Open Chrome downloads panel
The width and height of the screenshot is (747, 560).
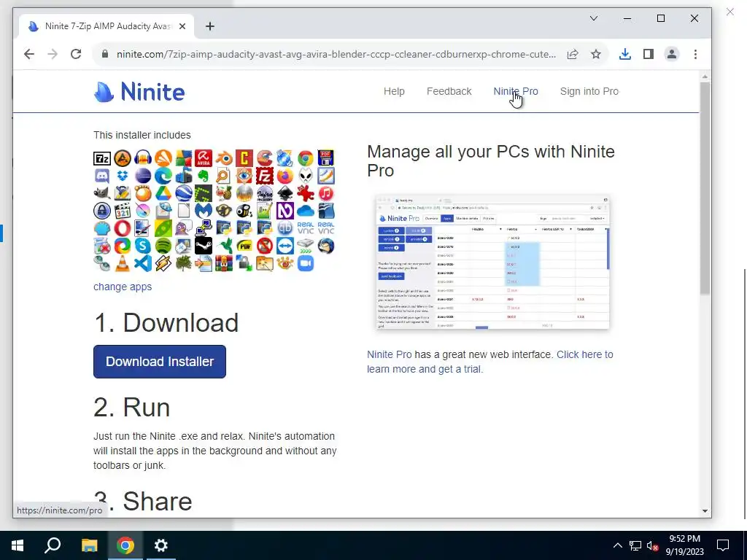coord(625,54)
